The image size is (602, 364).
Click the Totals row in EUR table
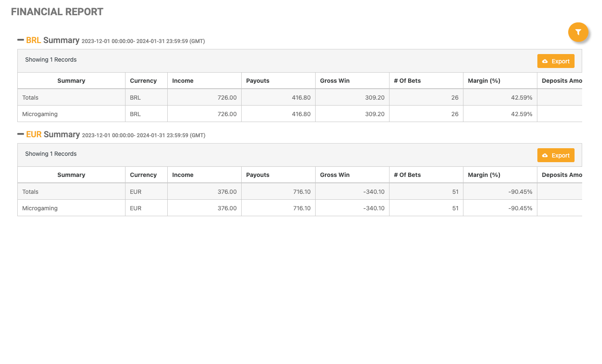tap(30, 192)
